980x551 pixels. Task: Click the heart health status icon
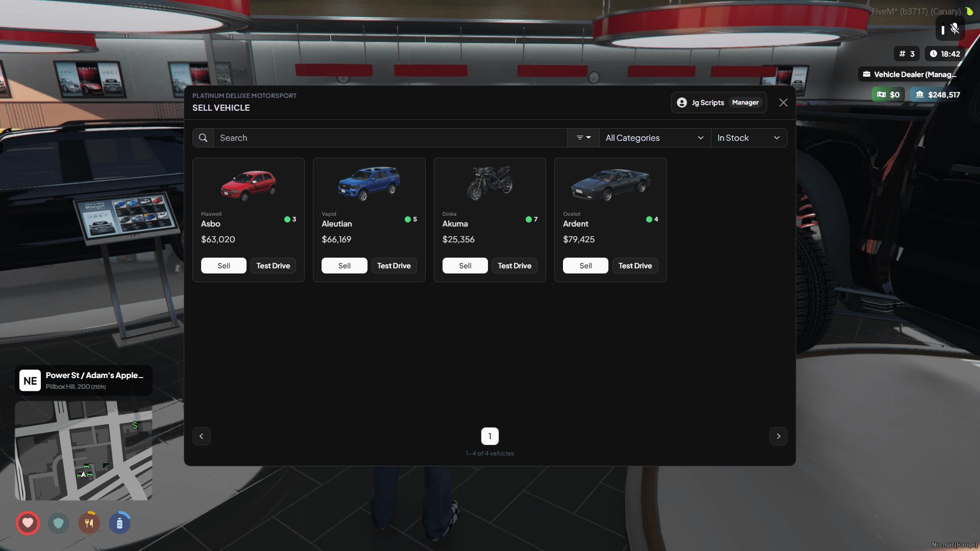click(28, 523)
